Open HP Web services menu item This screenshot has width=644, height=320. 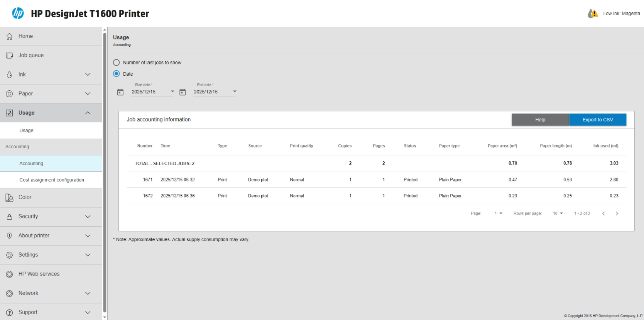point(51,274)
